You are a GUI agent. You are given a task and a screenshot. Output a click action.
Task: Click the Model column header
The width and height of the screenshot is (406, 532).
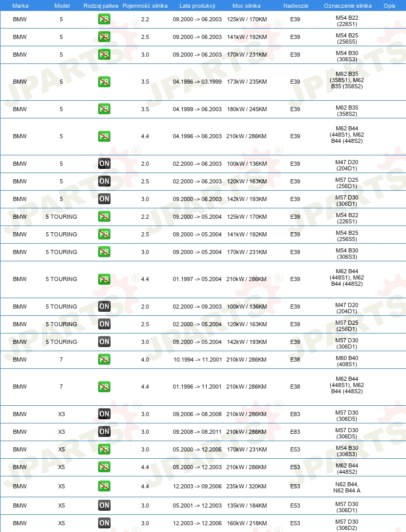(62, 6)
